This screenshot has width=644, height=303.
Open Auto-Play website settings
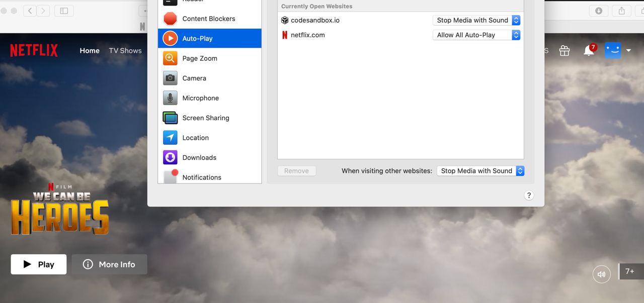[209, 38]
